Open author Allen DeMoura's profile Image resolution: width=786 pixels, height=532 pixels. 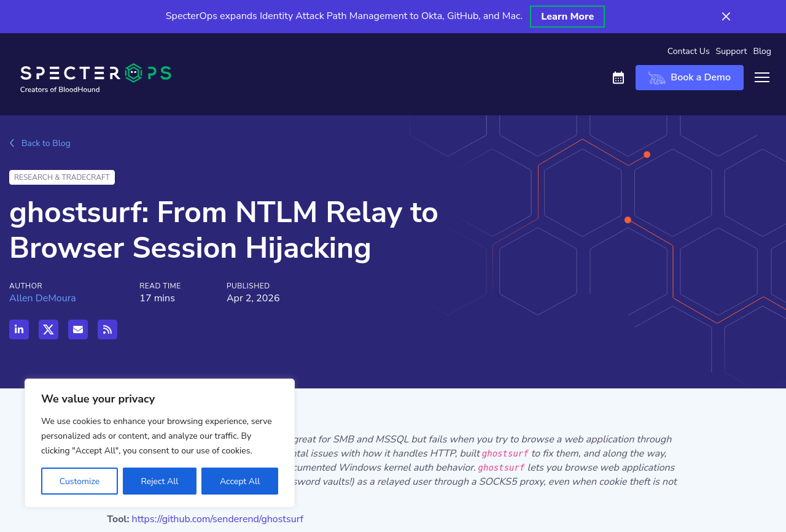(42, 298)
